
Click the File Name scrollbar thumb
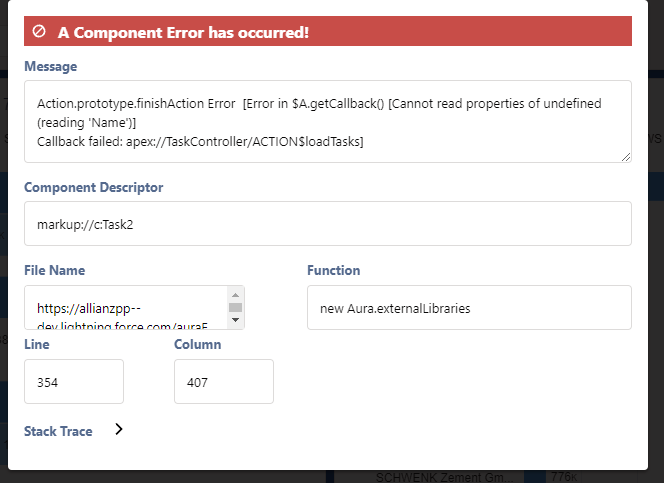point(235,307)
